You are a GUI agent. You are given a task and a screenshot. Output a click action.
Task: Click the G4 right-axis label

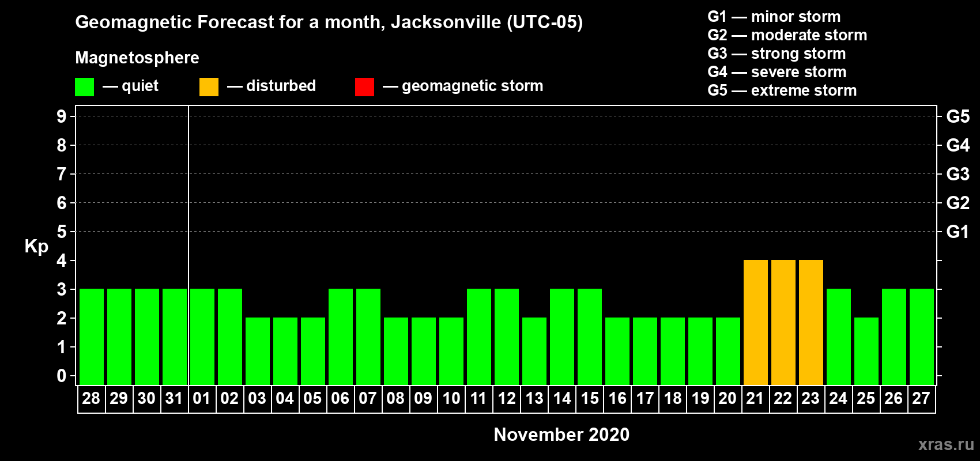pos(958,145)
